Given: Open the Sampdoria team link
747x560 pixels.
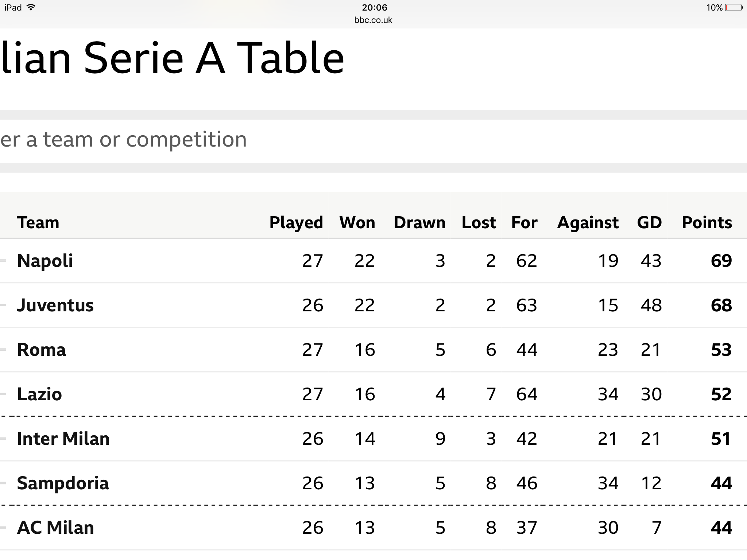Looking at the screenshot, I should click(x=63, y=483).
